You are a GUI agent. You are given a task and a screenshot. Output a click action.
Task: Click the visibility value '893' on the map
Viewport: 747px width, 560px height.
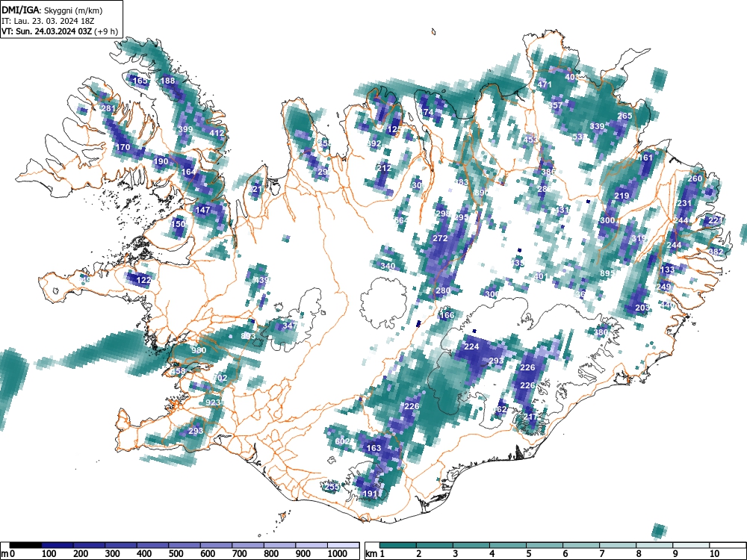pos(248,336)
